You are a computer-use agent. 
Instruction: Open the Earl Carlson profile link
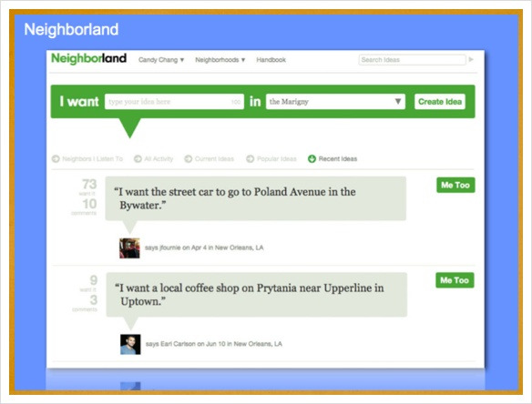(178, 344)
